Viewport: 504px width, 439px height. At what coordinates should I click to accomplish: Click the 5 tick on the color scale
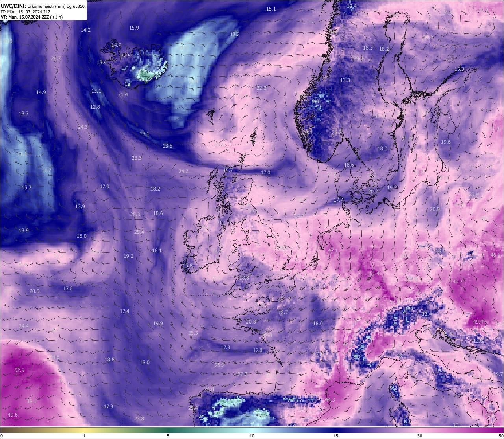pos(168,435)
